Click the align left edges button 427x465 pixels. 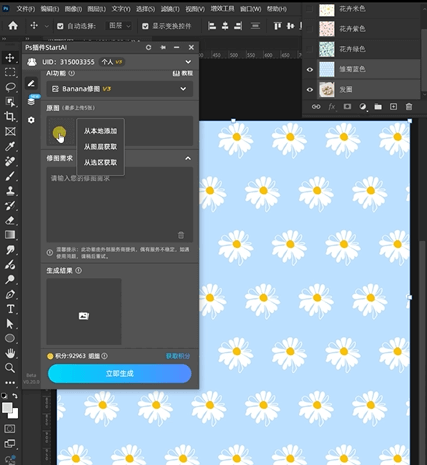click(x=212, y=26)
